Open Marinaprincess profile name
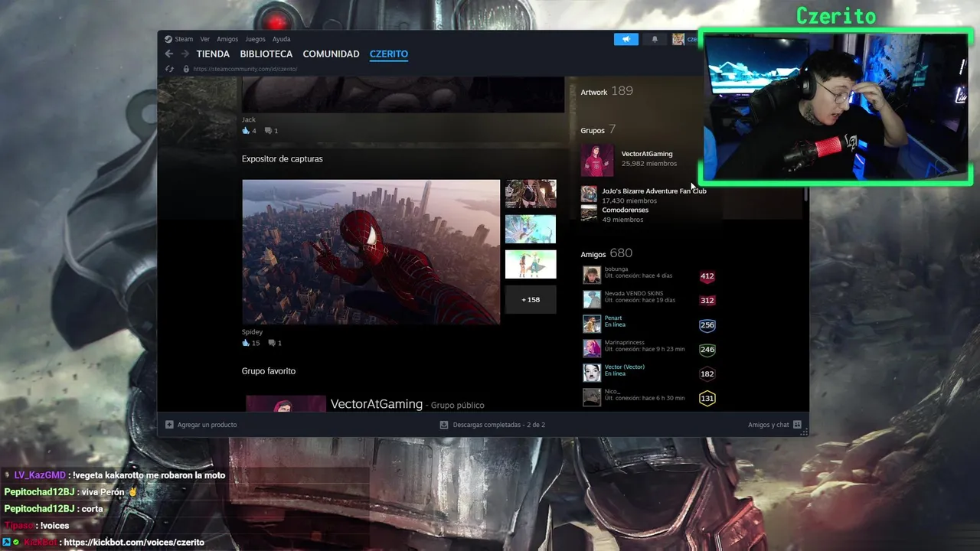 624,343
